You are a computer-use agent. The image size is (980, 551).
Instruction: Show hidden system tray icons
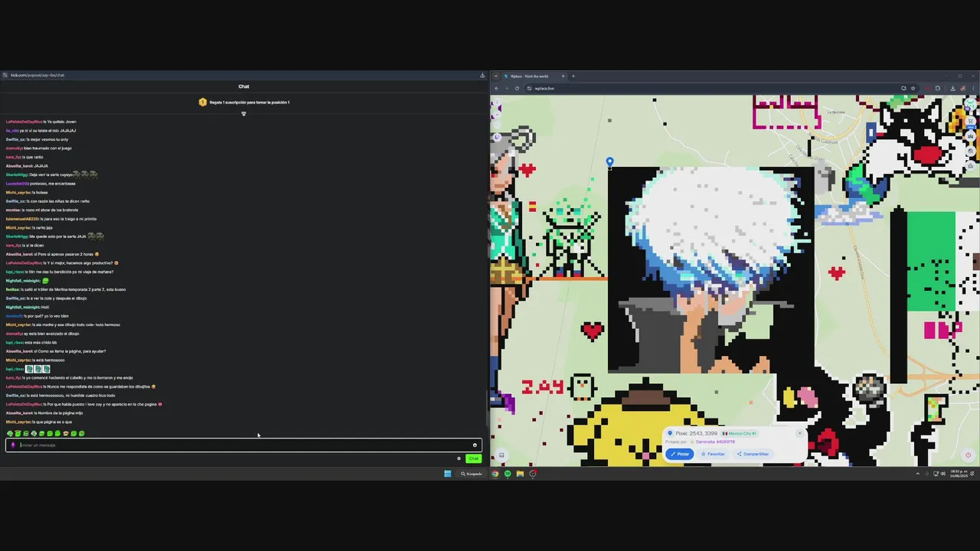[x=917, y=474]
